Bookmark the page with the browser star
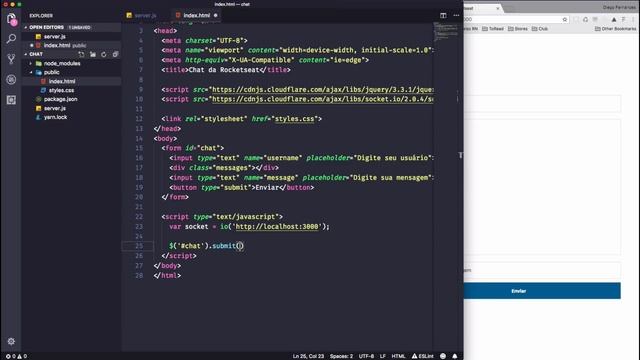 [x=565, y=19]
